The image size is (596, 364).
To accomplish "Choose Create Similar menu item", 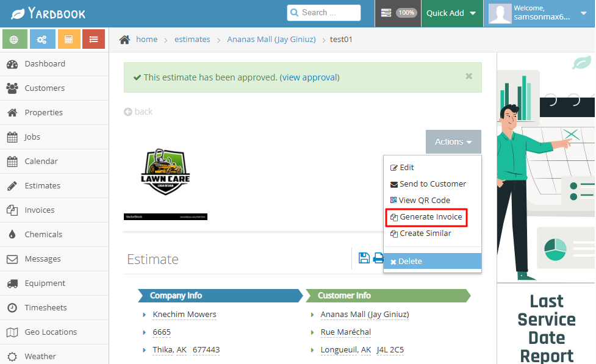I will pos(433,234).
